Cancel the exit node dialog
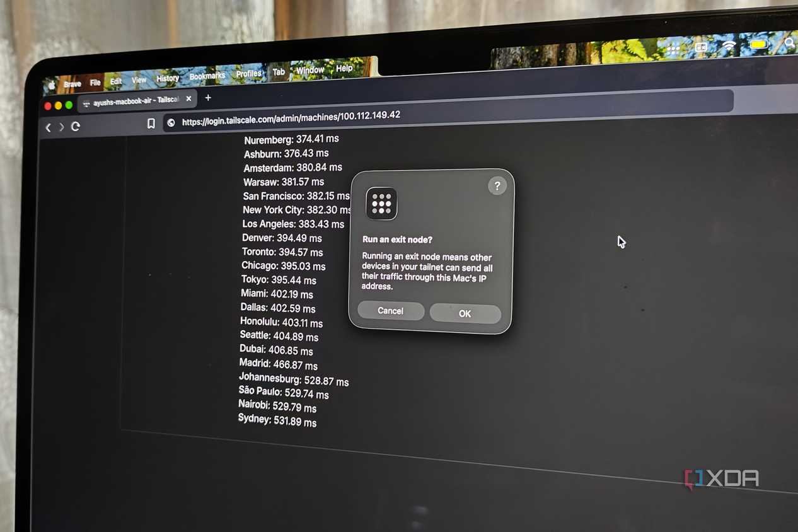The image size is (798, 532). [391, 311]
